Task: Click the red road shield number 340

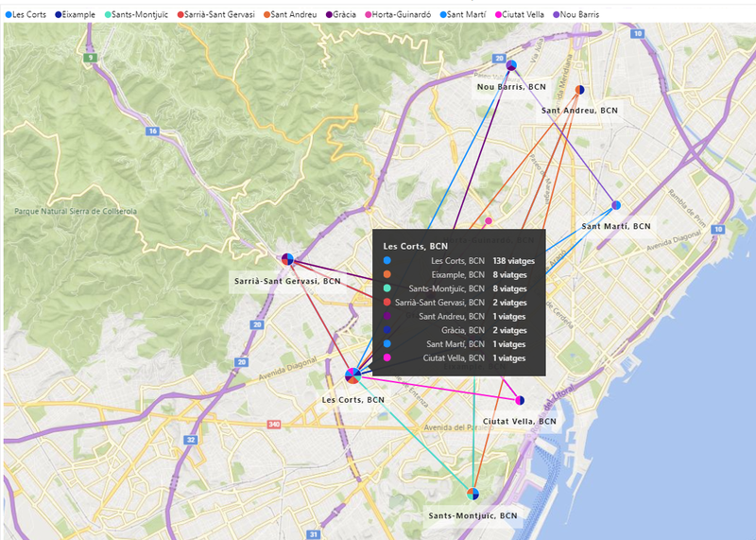Action: [x=274, y=425]
